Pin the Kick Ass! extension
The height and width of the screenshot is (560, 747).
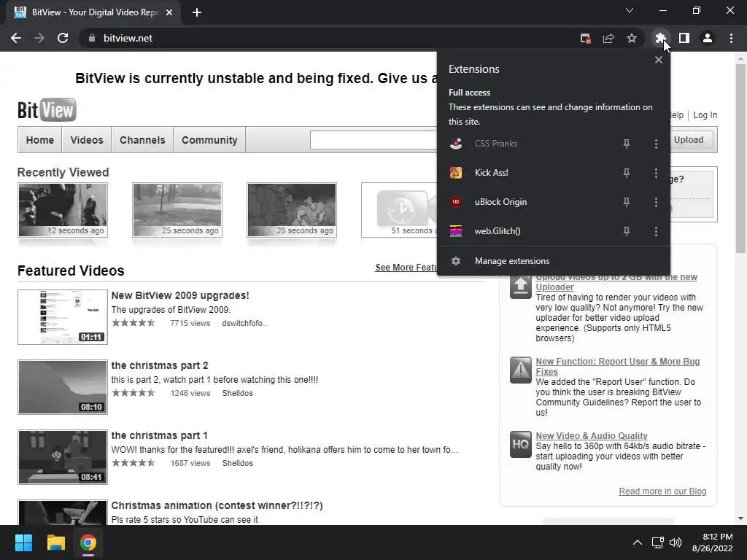(627, 173)
